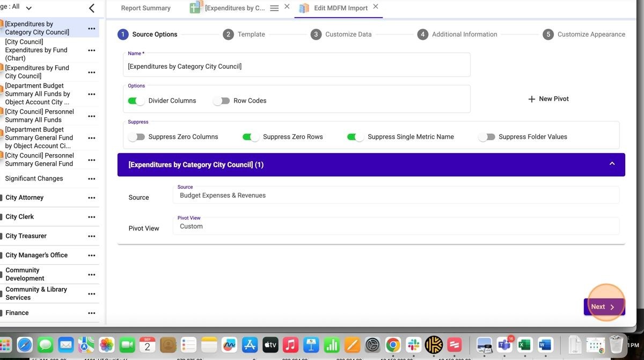
Task: Open System Settings from the dock
Action: (372, 345)
